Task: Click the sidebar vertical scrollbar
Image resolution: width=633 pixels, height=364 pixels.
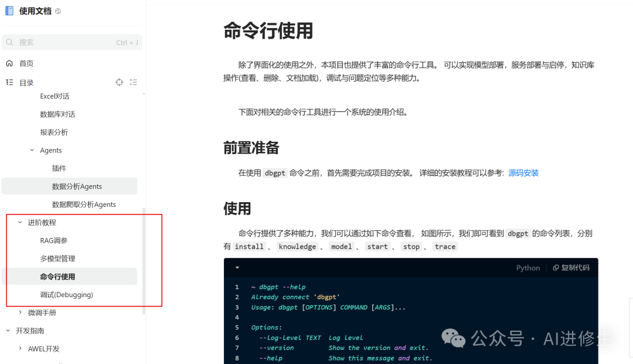Action: point(144,261)
